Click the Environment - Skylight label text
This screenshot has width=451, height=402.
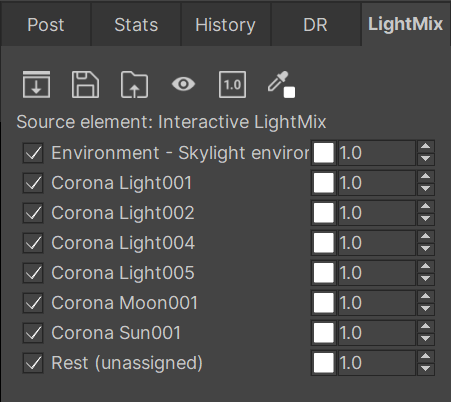tap(180, 153)
